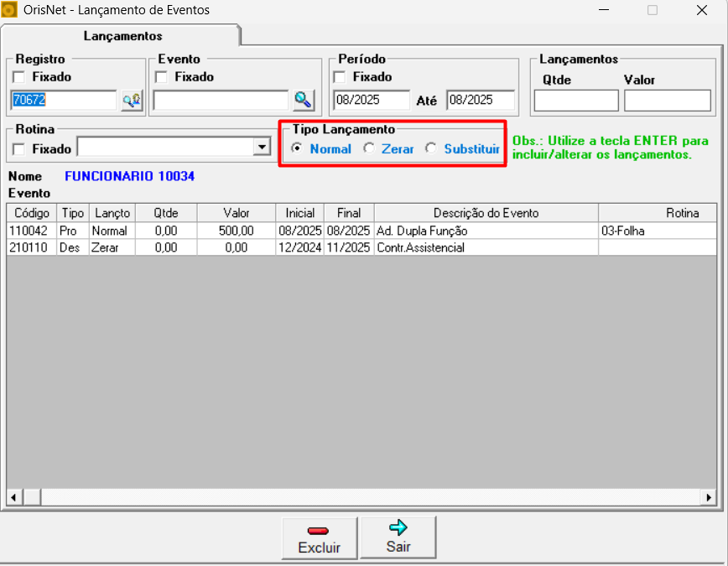The height and width of the screenshot is (566, 728).
Task: Click the Registro search icon button
Action: point(132,101)
